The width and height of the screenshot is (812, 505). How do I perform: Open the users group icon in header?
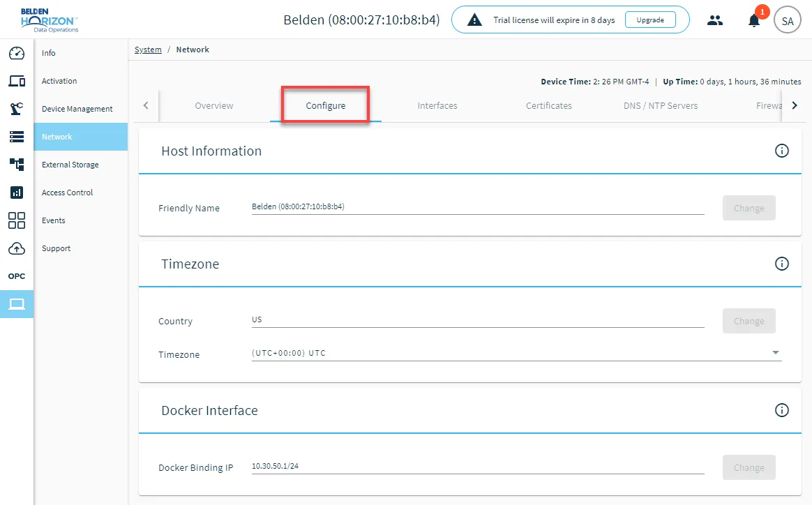[x=715, y=20]
